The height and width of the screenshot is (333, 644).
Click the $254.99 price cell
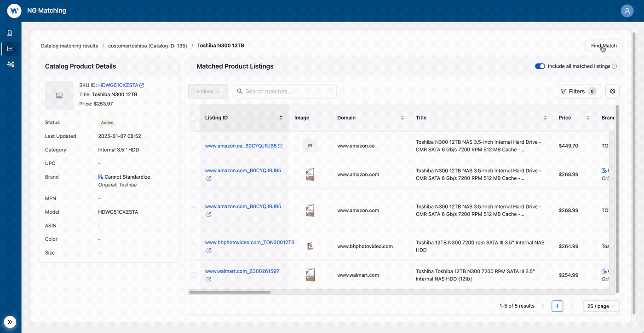pos(569,275)
